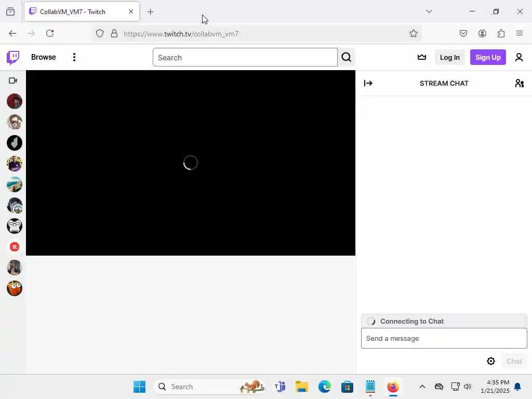Reload the page with refresh icon
This screenshot has width=532, height=399.
[50, 33]
